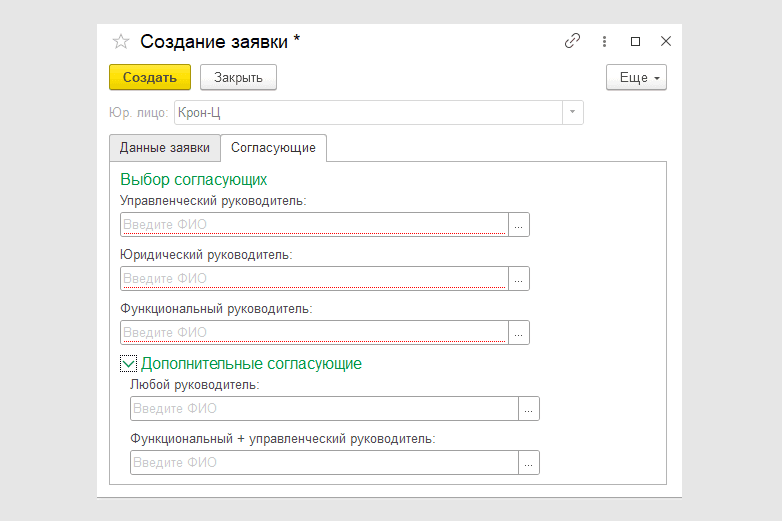
Task: Switch to the Данные заявки tab
Action: [x=165, y=147]
